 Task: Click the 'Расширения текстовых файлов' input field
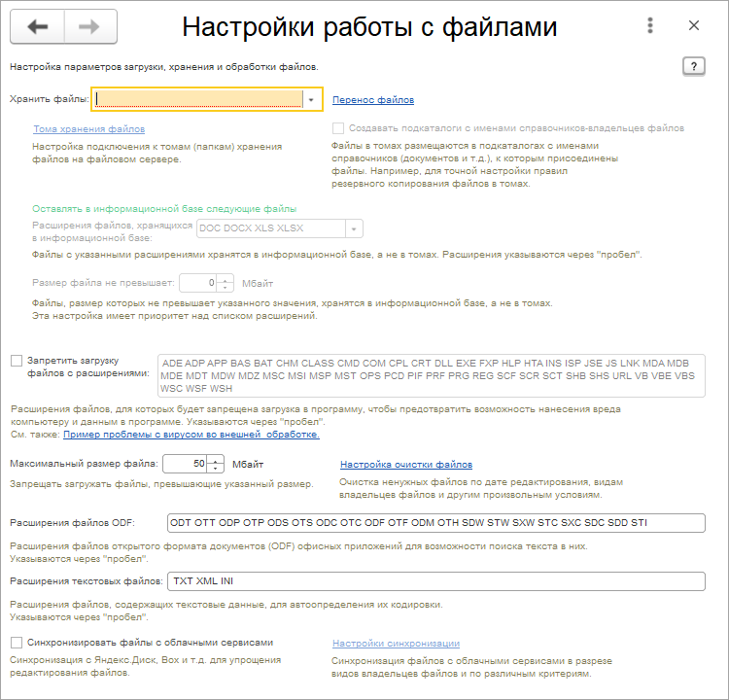[x=436, y=581]
